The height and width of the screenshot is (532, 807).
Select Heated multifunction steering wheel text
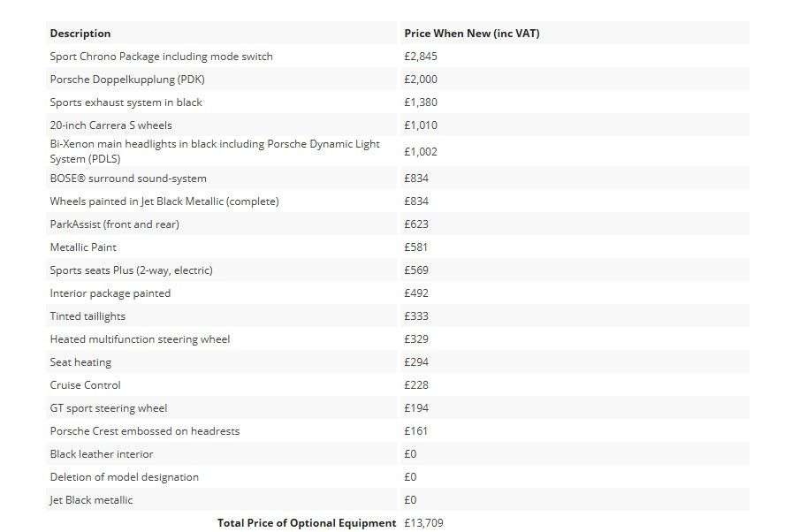[140, 339]
